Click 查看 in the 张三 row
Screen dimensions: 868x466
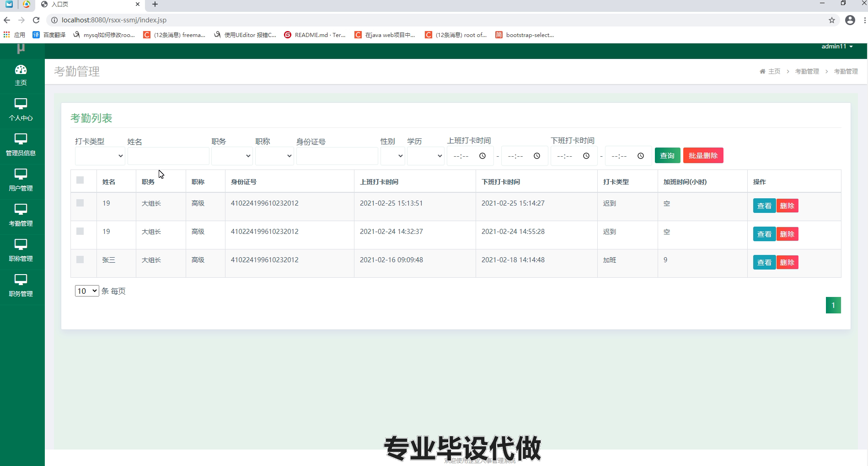(x=764, y=263)
